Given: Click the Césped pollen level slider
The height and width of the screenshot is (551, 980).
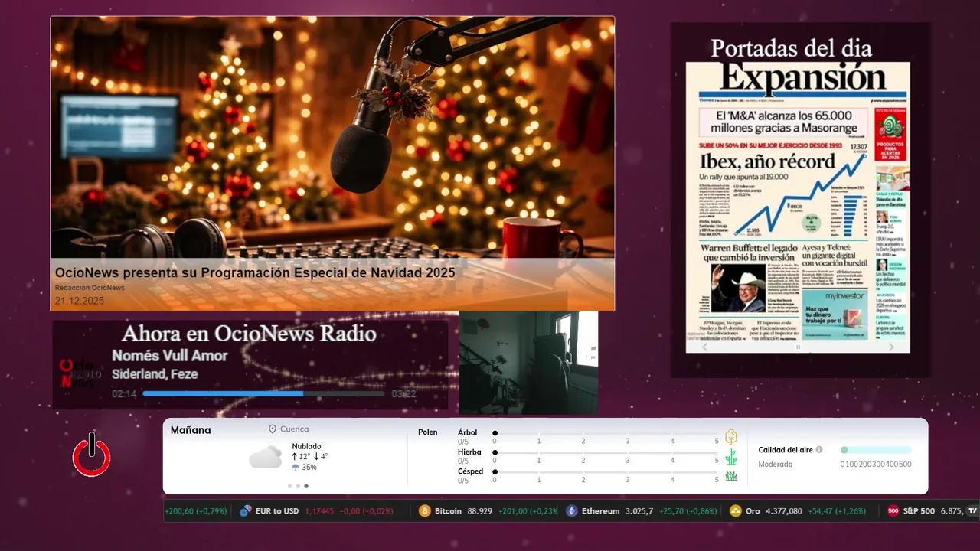Looking at the screenshot, I should [x=606, y=472].
